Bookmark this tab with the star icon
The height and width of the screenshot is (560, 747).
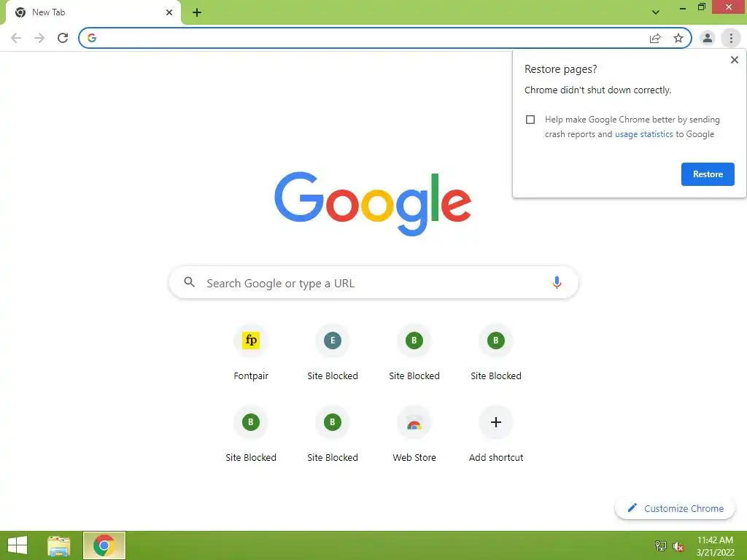[x=678, y=38]
